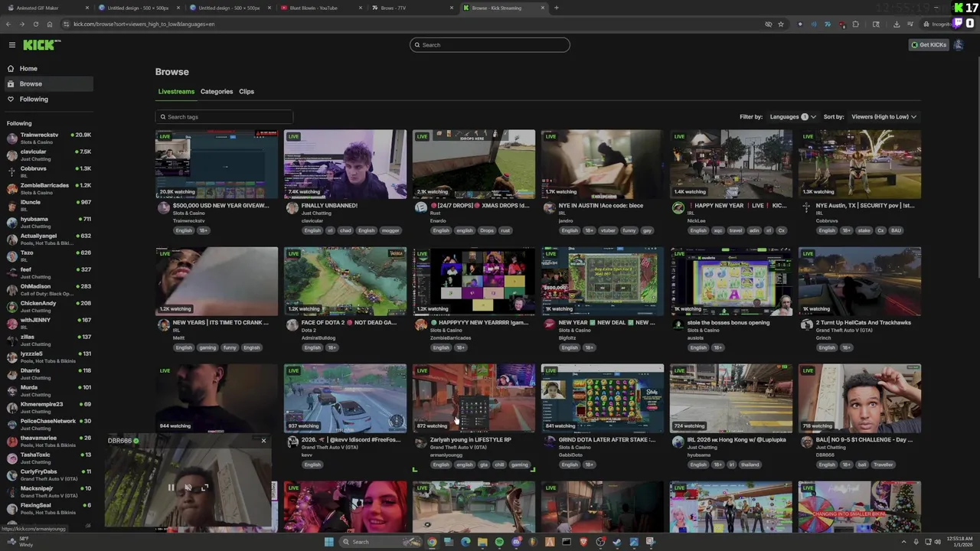This screenshot has width=980, height=551.
Task: Click the Drops tag under XMAS DROPS stream
Action: pos(487,230)
